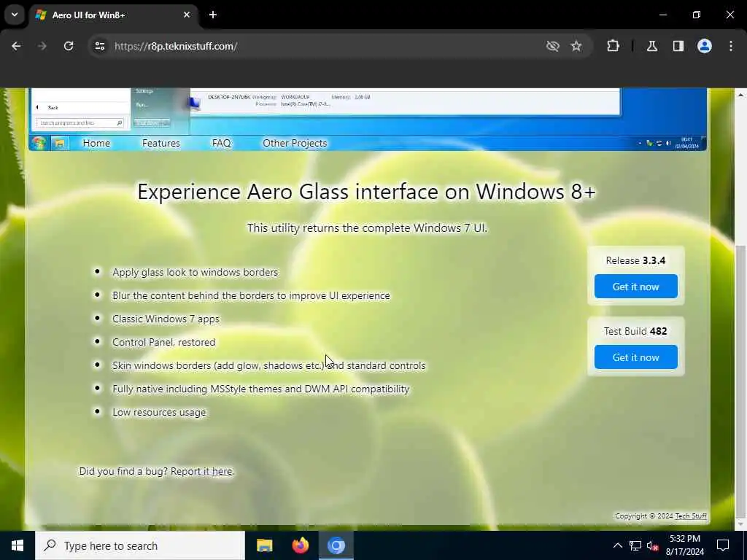Open a new browser tab

click(213, 15)
